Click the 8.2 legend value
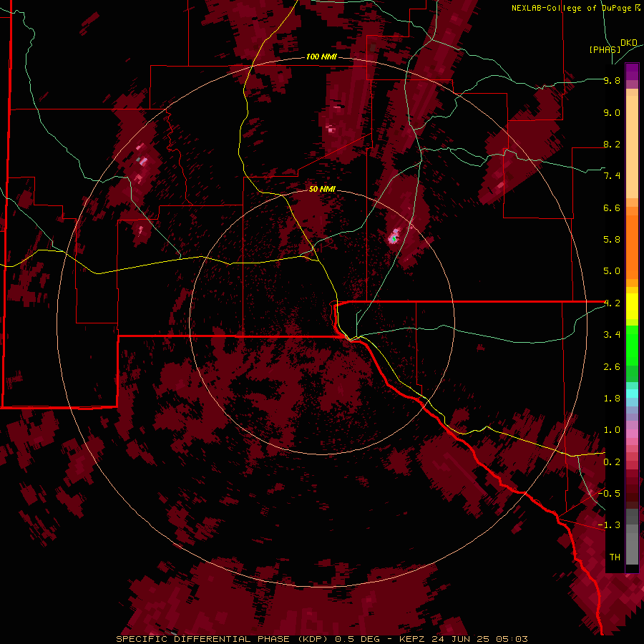This screenshot has height=644, width=644. (612, 145)
